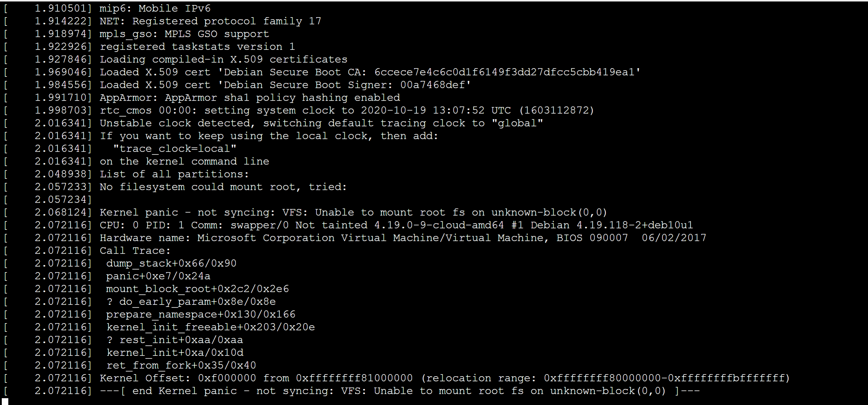Click the 'Kernel Offset' line
This screenshot has width=868, height=405.
click(445, 378)
